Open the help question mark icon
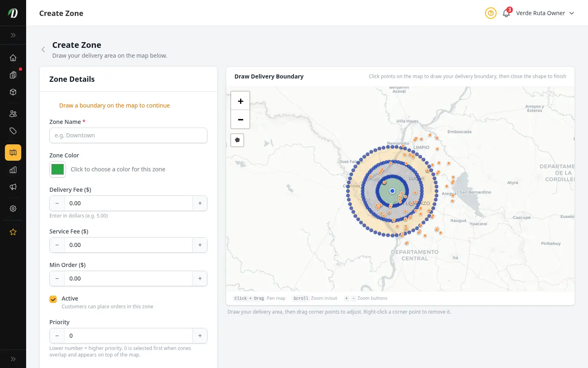The width and height of the screenshot is (588, 368). click(x=491, y=13)
